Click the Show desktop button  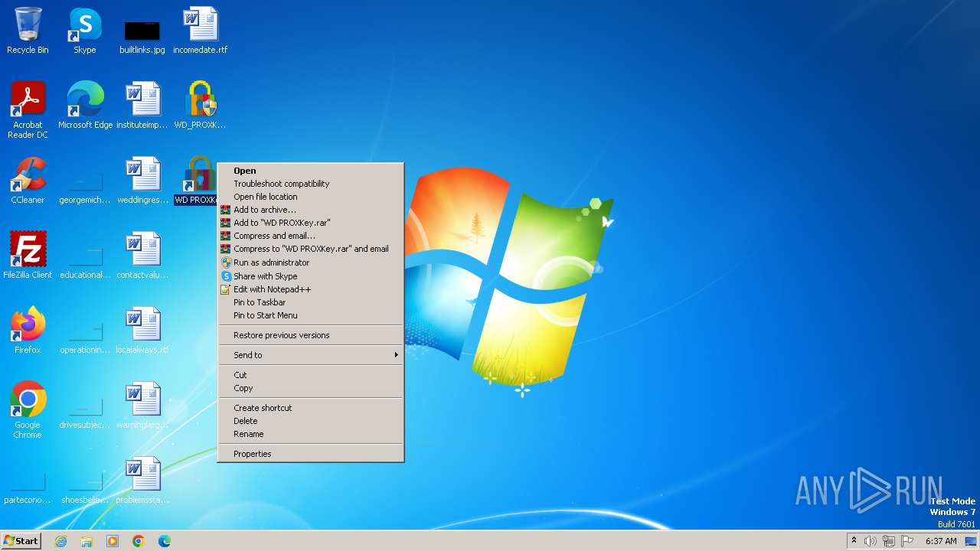click(972, 541)
